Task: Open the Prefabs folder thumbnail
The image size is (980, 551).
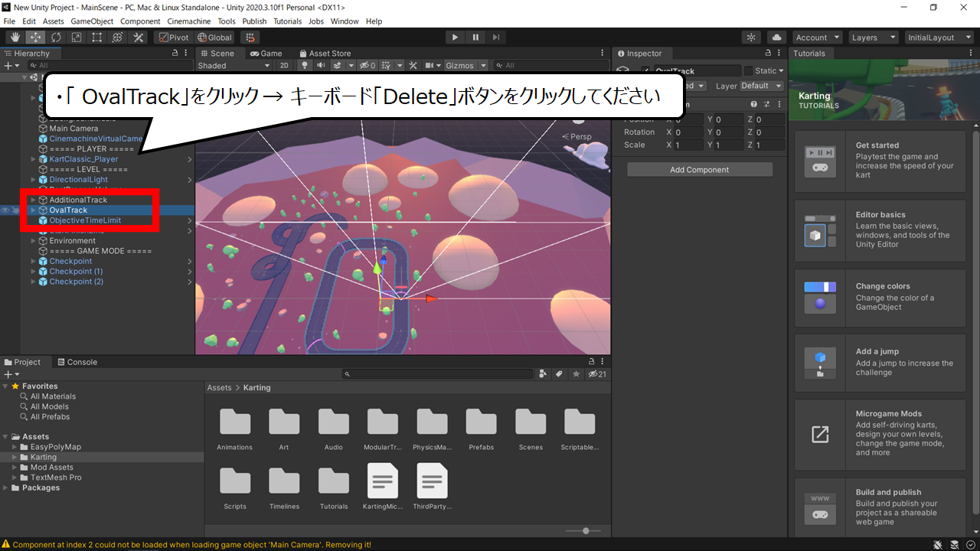Action: click(x=481, y=423)
